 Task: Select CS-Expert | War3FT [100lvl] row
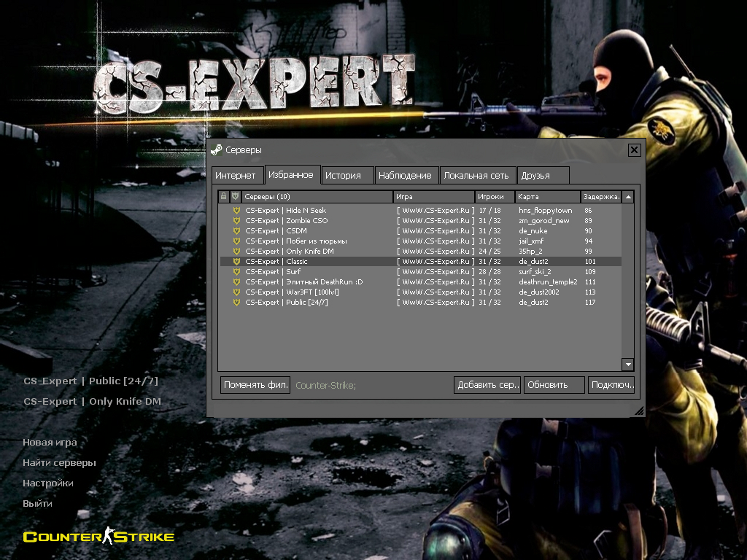coord(421,292)
